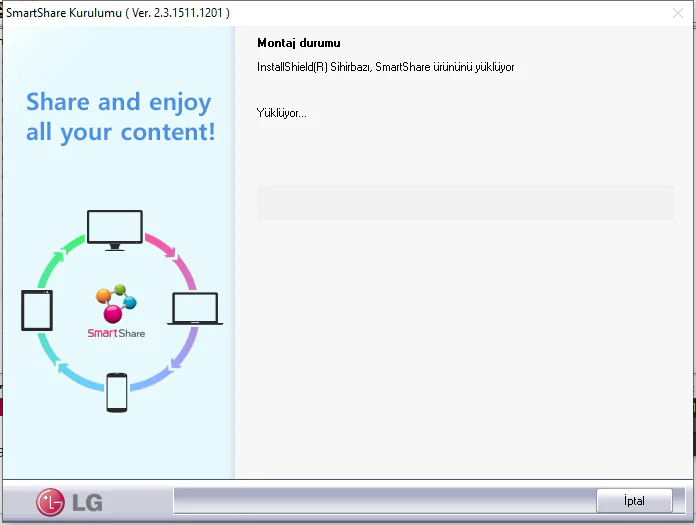Click the Yüklüyor... status text
696x525 pixels.
click(x=281, y=113)
